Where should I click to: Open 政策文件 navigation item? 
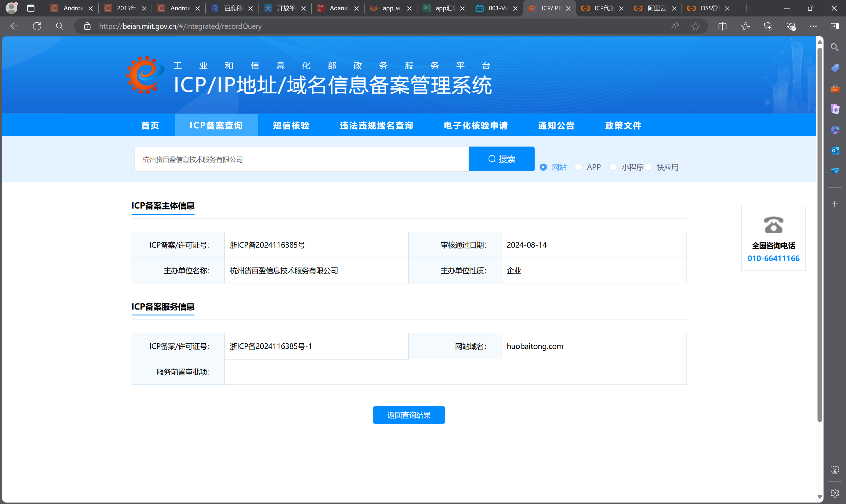pyautogui.click(x=623, y=125)
